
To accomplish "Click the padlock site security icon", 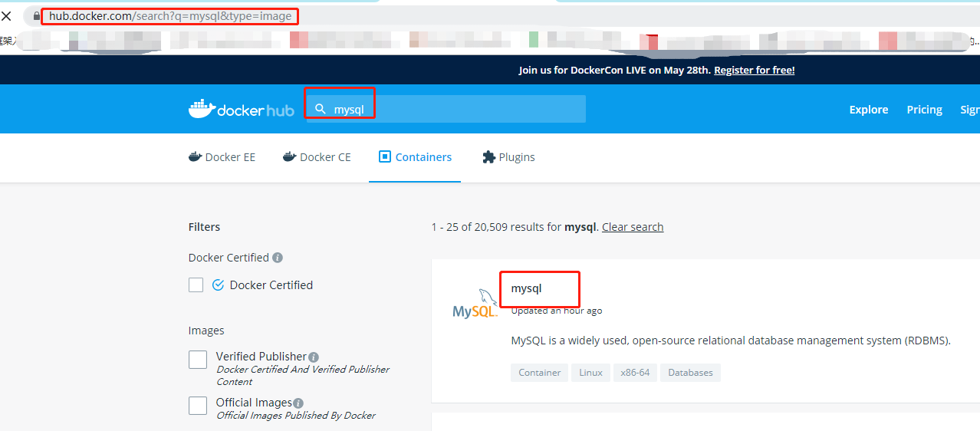I will click(36, 15).
